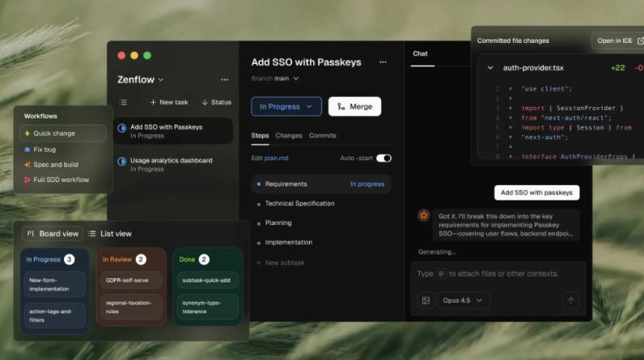Open the Commits tab

click(322, 135)
